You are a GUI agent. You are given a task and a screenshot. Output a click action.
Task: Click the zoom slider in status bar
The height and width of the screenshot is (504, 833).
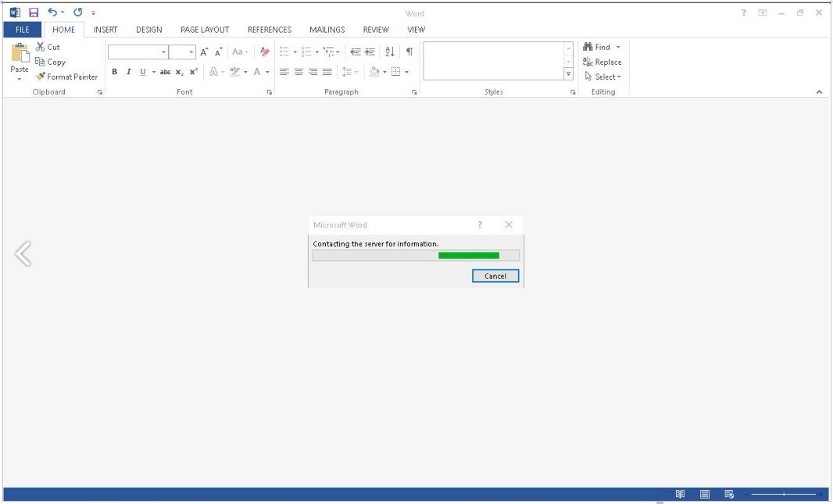784,494
